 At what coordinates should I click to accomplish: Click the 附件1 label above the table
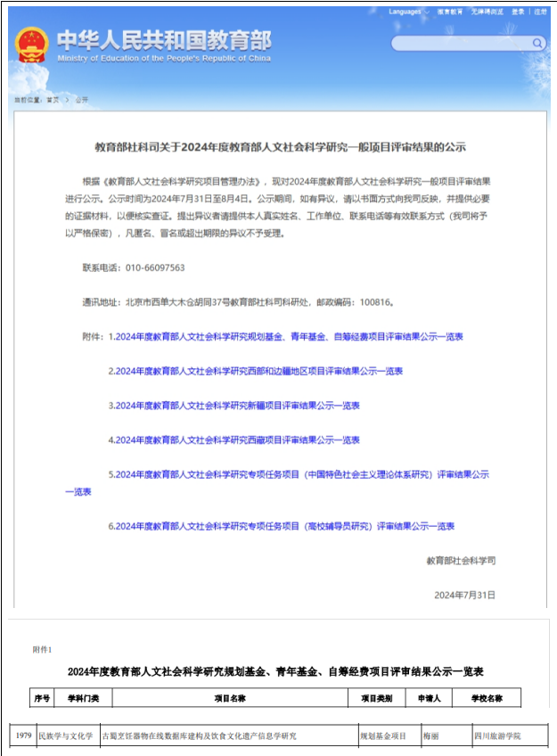tap(42, 649)
